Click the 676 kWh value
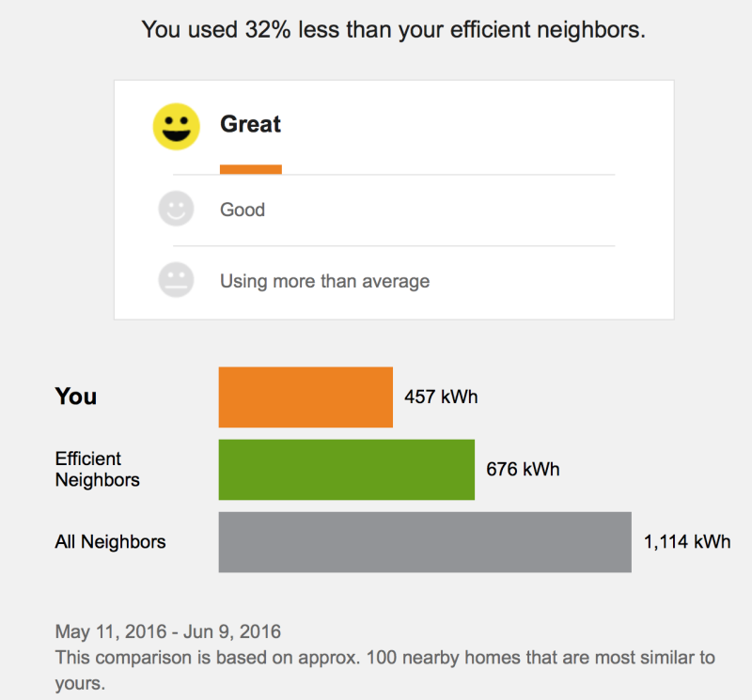752x700 pixels. pyautogui.click(x=523, y=469)
